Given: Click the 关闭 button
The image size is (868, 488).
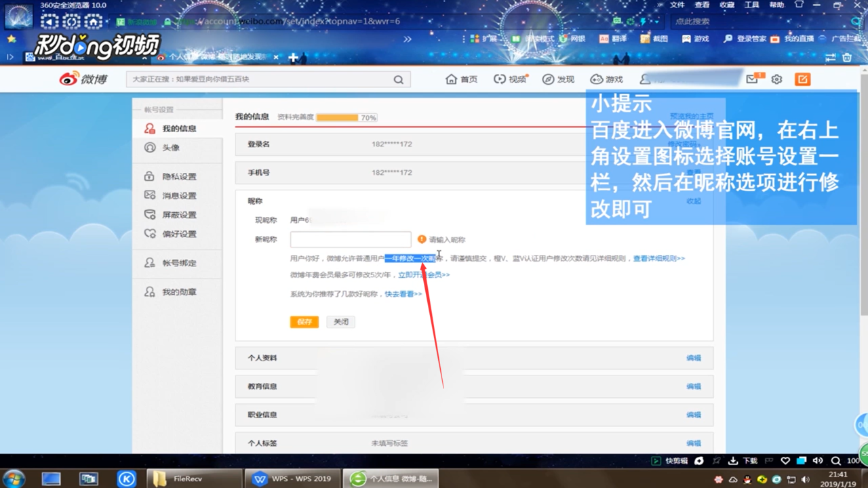Looking at the screenshot, I should pos(341,322).
